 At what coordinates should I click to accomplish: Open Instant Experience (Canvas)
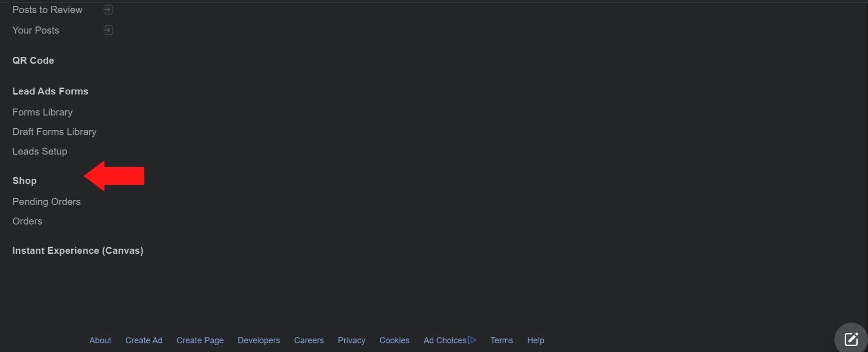coord(78,251)
